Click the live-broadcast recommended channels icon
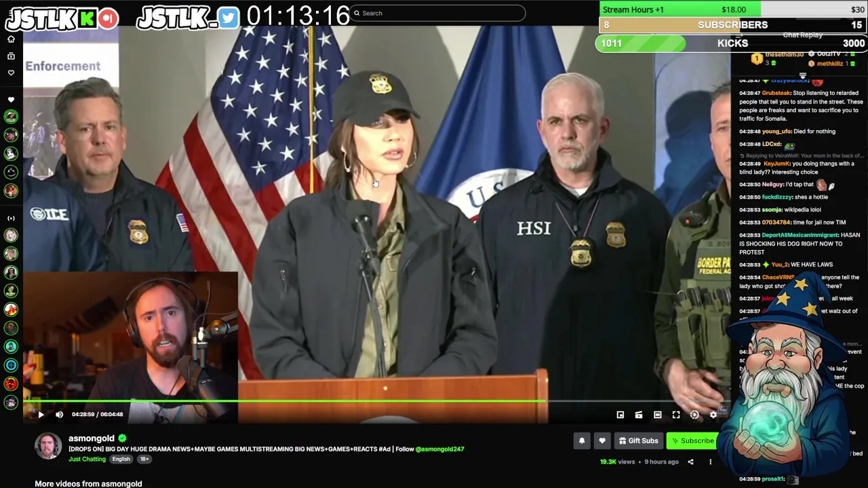The image size is (868, 488). (x=11, y=218)
